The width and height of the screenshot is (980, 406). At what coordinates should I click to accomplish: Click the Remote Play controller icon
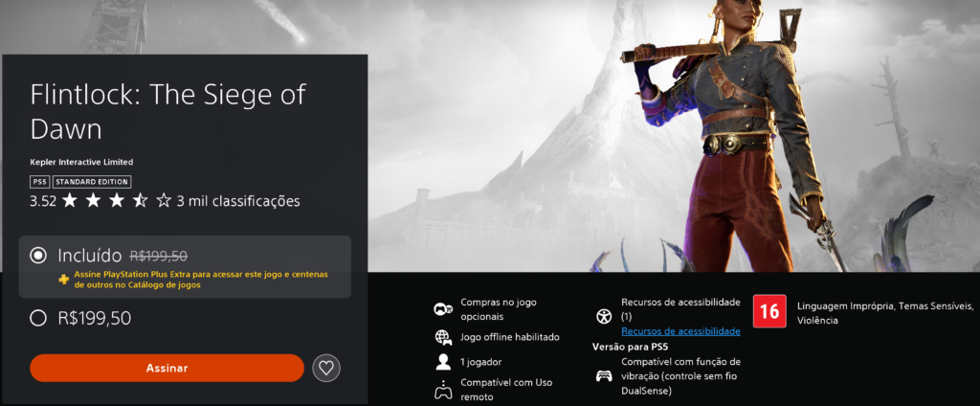pyautogui.click(x=443, y=390)
